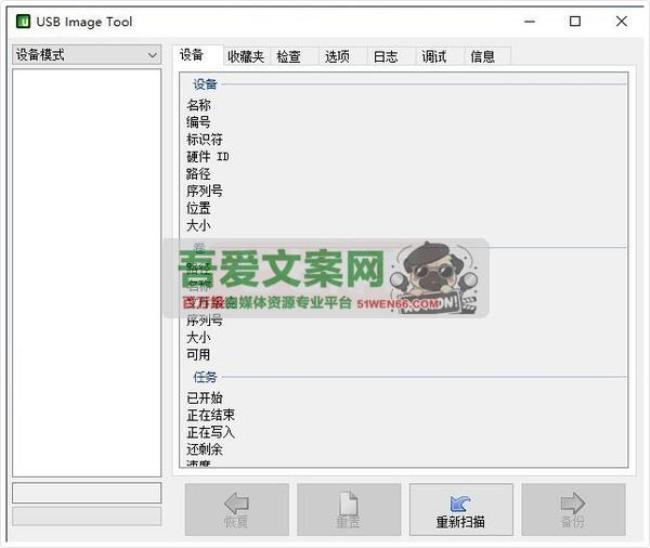
Task: Click the 任务 section header
Action: 205,377
